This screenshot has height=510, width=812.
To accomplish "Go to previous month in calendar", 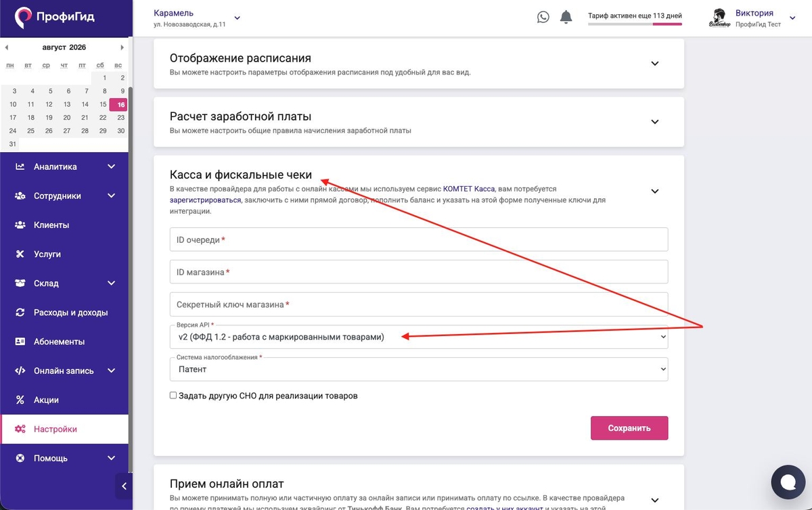I will pyautogui.click(x=7, y=47).
